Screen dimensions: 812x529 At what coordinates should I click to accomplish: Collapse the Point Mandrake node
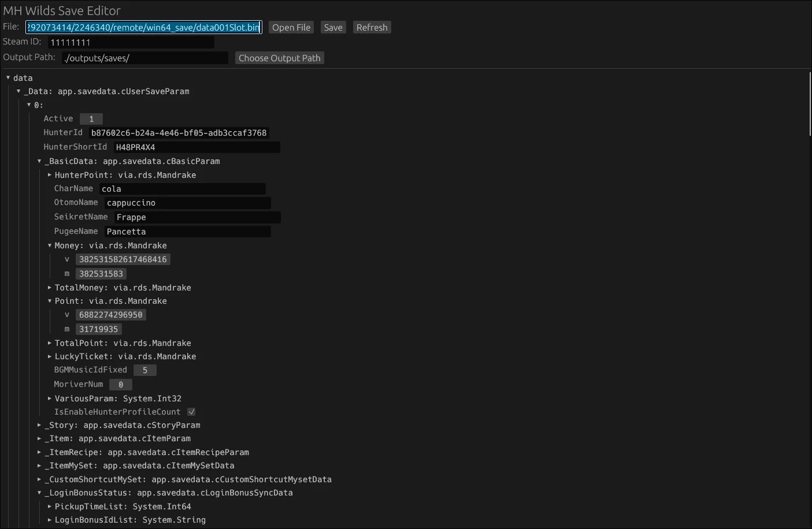tap(50, 301)
